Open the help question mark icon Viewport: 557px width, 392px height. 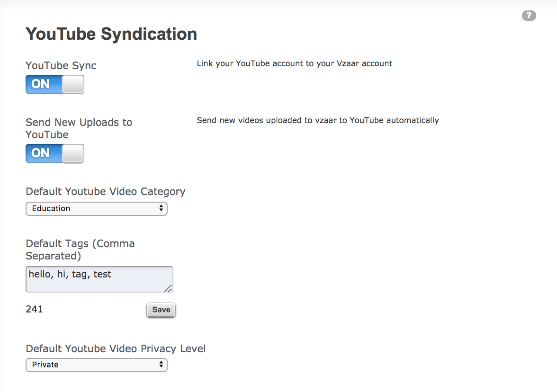pyautogui.click(x=529, y=16)
